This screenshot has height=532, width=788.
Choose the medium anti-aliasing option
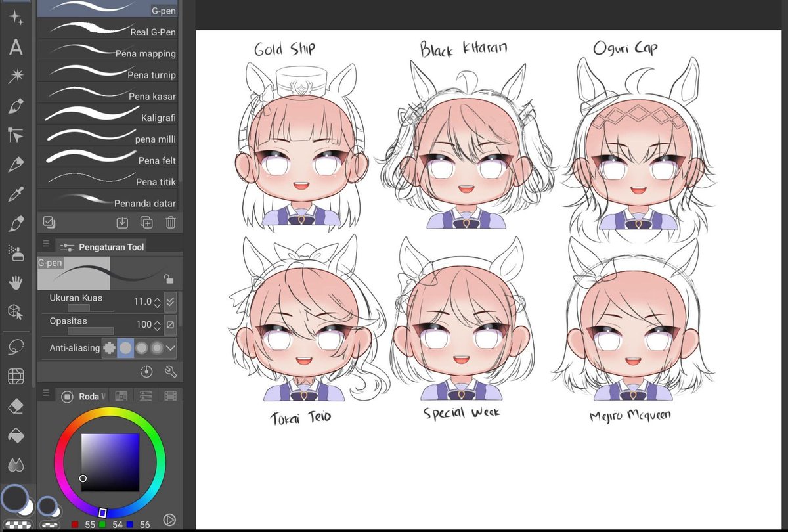click(x=141, y=348)
